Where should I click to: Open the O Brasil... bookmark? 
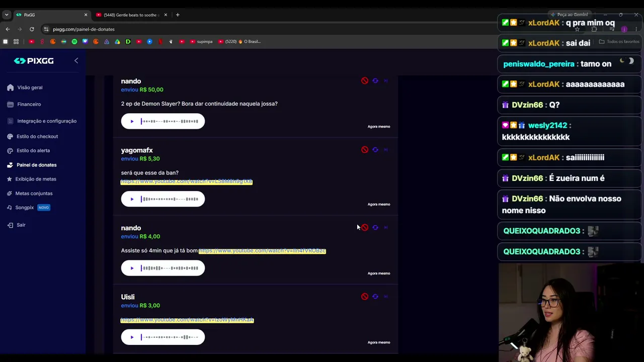pos(239,42)
